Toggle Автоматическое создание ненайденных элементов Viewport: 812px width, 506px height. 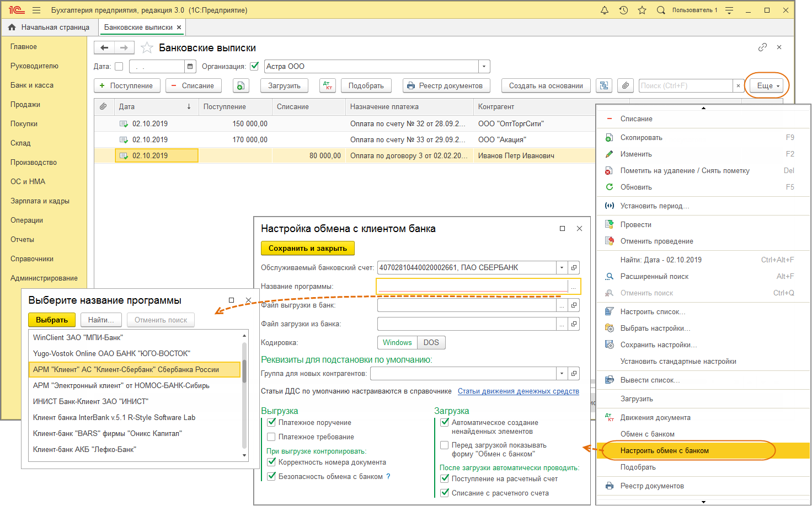pyautogui.click(x=445, y=422)
